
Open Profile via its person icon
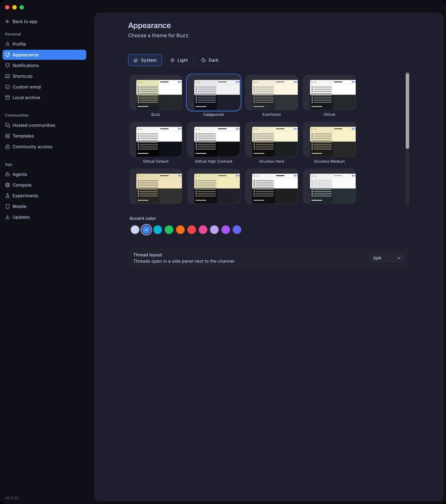coord(7,44)
